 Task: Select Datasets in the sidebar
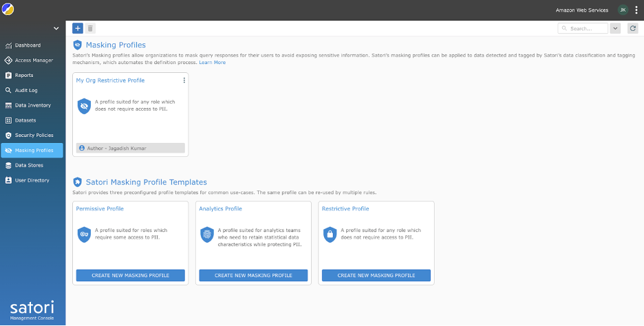(x=32, y=120)
